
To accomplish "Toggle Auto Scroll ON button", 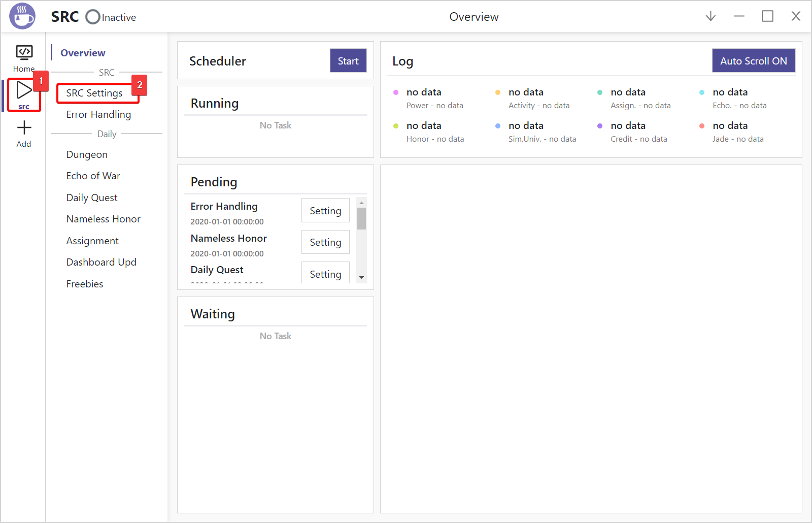I will (x=754, y=60).
